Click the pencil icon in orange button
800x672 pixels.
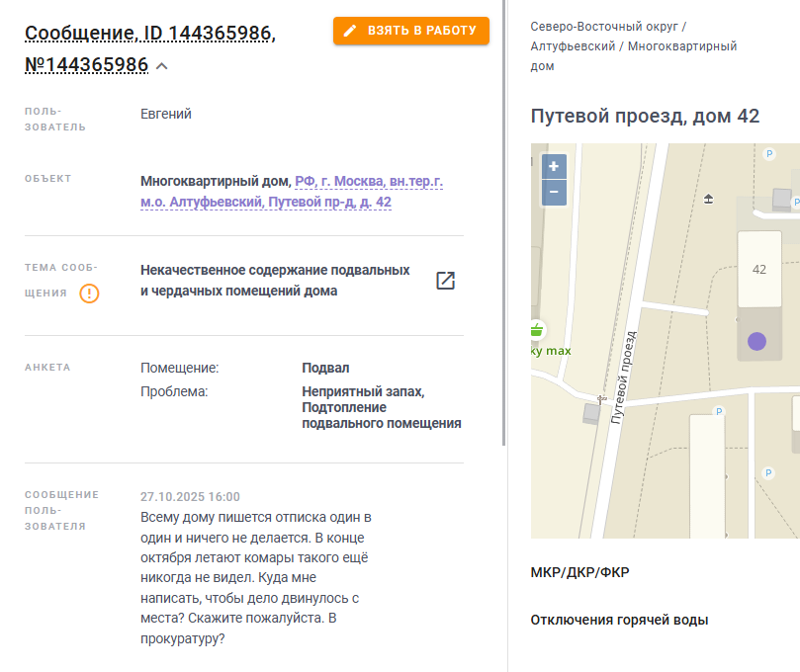350,31
